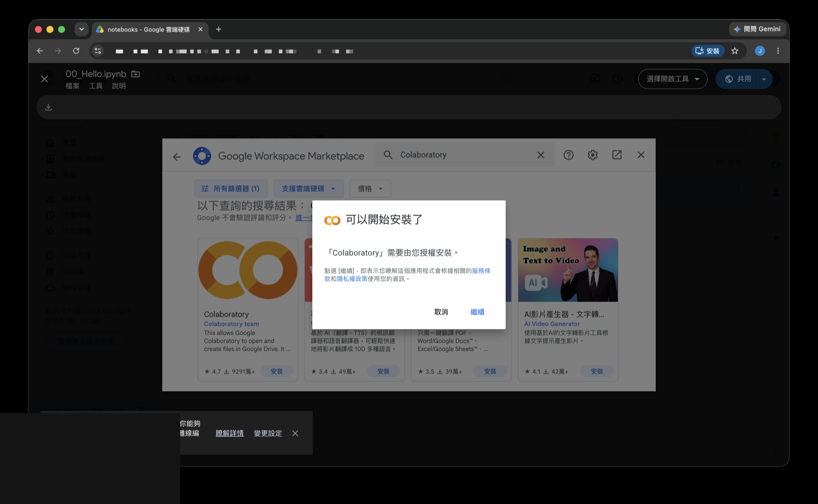Click the 00_Hello.ipynb file title
Screen dimensions: 818x504
pyautogui.click(x=96, y=74)
